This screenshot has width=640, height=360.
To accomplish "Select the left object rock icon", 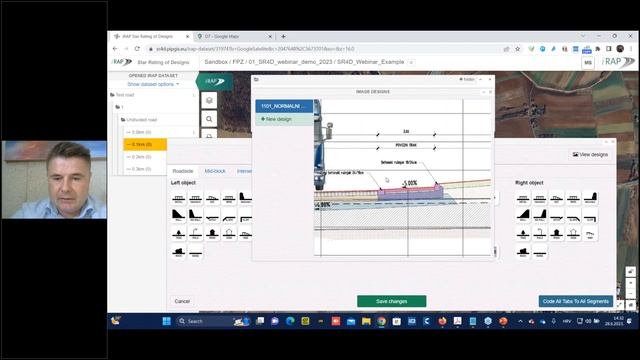I will pos(178,252).
